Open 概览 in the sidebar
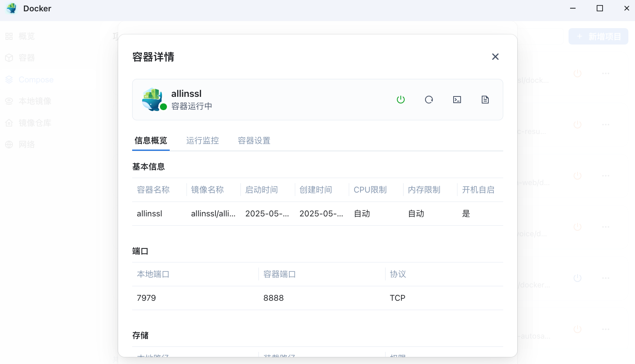Image resolution: width=635 pixels, height=364 pixels. [26, 36]
